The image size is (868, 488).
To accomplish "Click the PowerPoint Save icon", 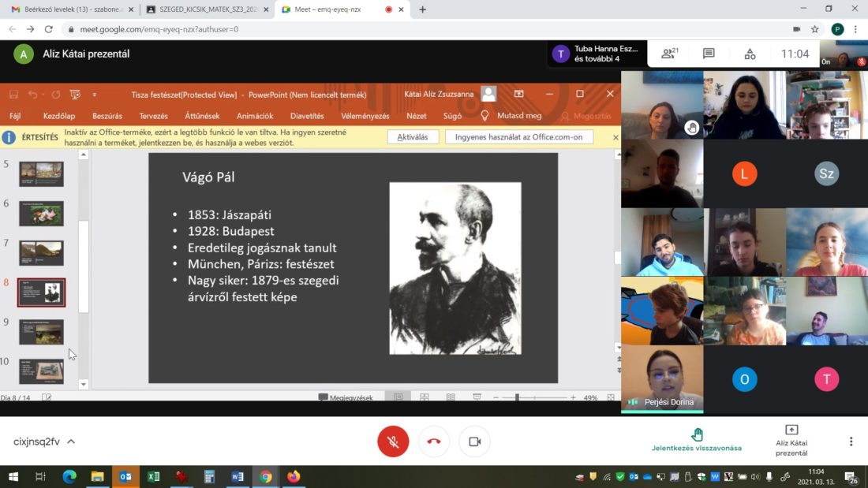I will tap(13, 95).
